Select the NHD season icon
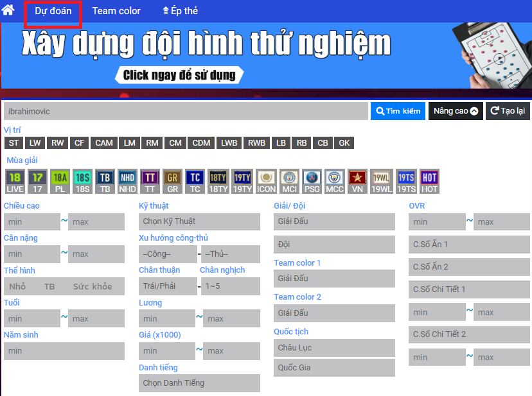This screenshot has width=532, height=396. pyautogui.click(x=127, y=182)
